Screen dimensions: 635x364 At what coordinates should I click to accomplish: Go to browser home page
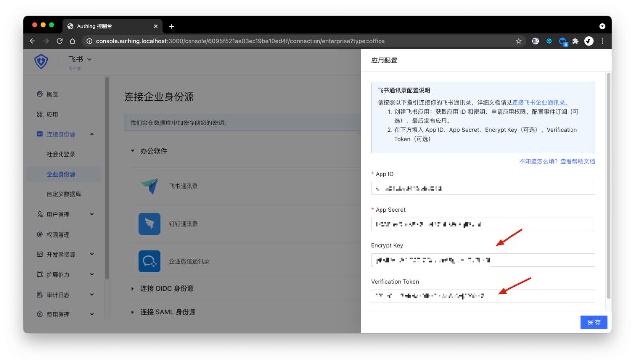tap(72, 41)
